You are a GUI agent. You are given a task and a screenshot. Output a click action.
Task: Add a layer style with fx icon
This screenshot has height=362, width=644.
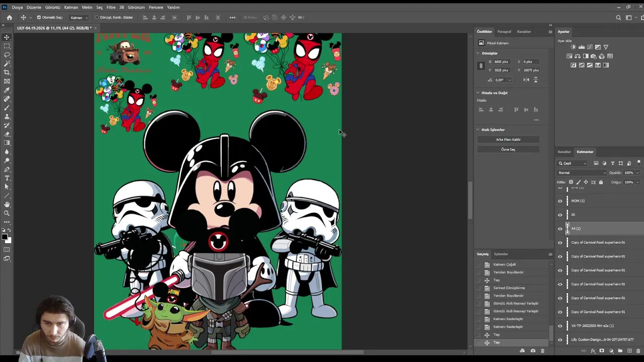(x=593, y=351)
